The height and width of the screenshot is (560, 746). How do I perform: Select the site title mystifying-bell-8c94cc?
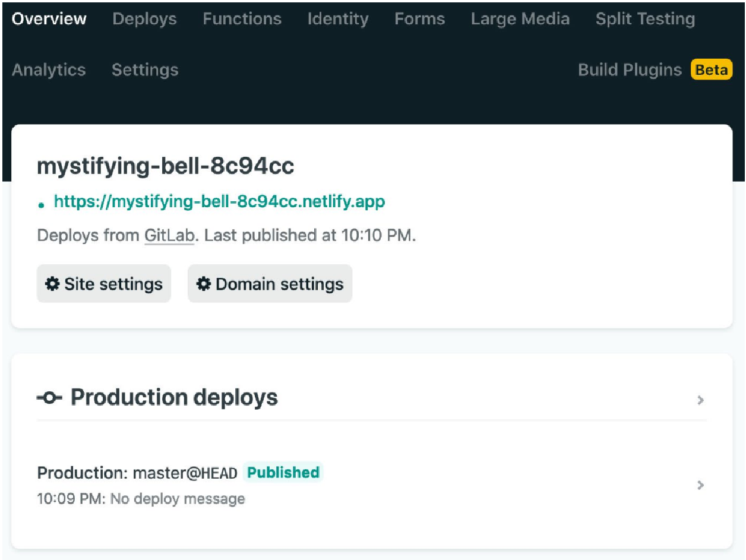click(x=166, y=166)
